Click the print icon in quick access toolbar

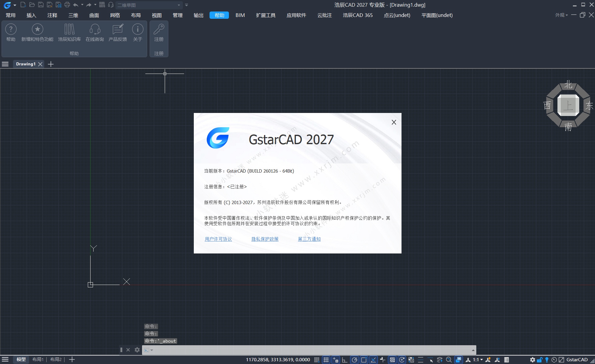(x=67, y=5)
